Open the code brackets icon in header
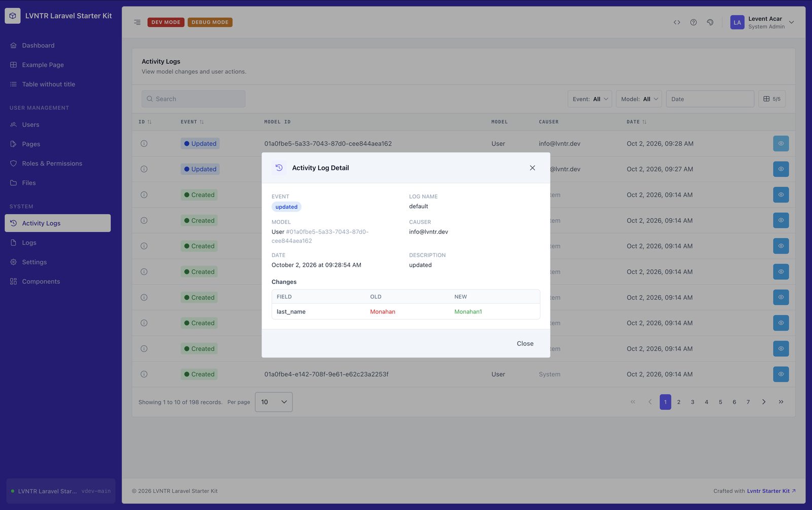 (x=676, y=22)
